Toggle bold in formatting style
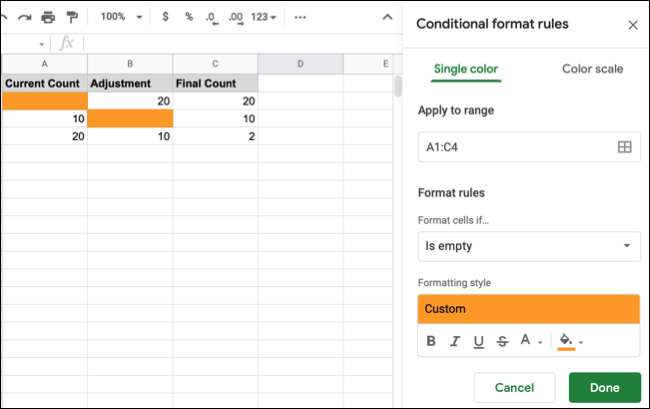 click(x=431, y=341)
